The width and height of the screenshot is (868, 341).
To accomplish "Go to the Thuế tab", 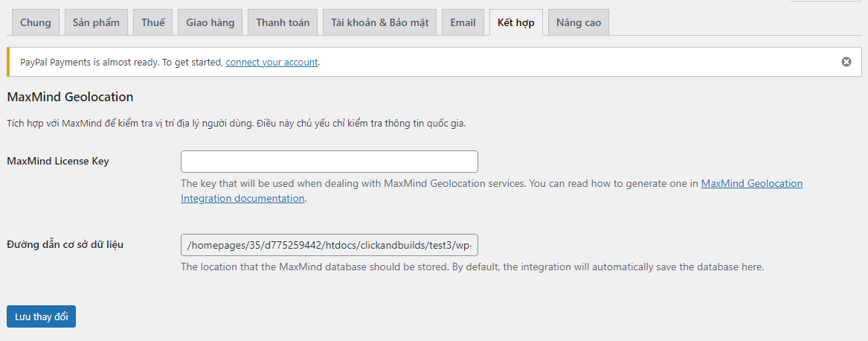I will click(x=152, y=22).
